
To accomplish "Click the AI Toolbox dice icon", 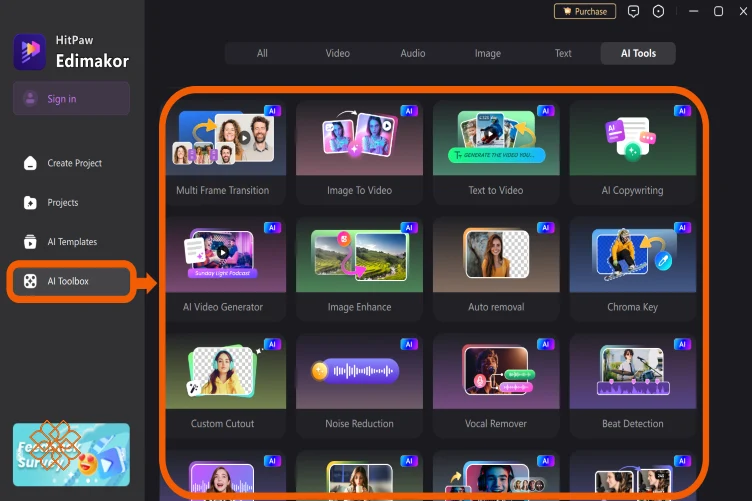I will (30, 281).
